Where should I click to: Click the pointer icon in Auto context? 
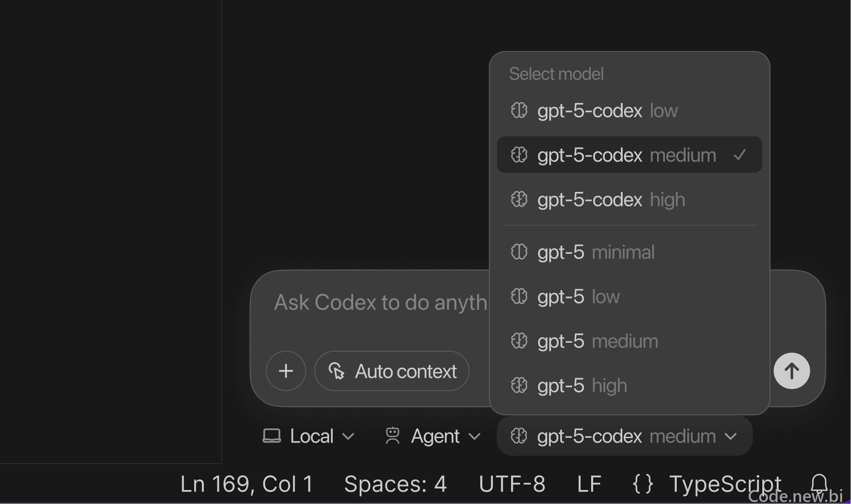(336, 371)
